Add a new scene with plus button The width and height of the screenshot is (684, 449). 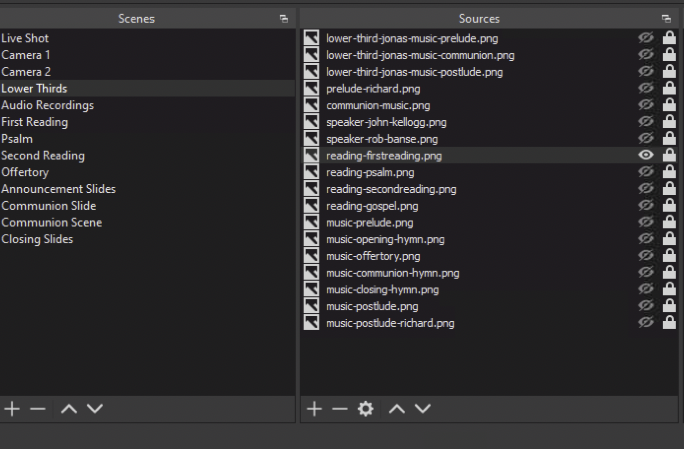tap(12, 409)
